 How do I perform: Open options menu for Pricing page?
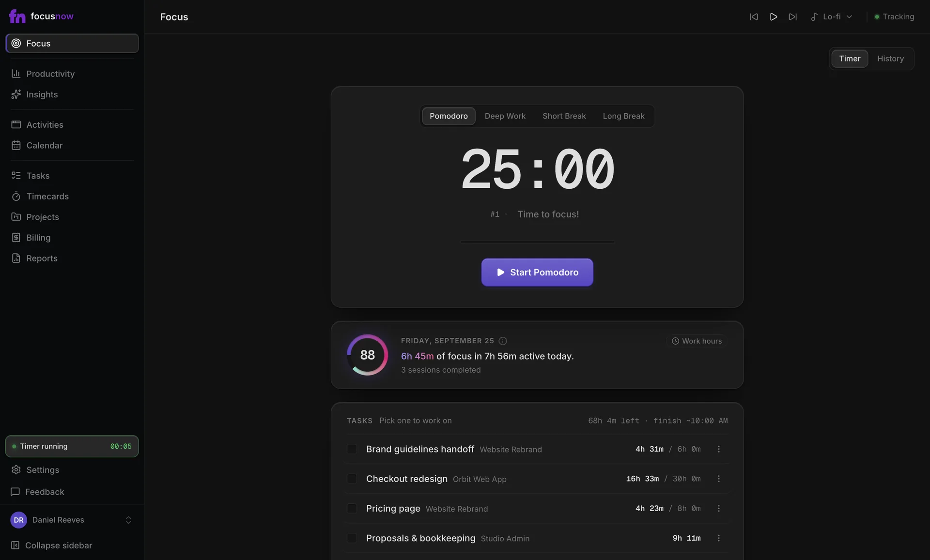pos(719,508)
